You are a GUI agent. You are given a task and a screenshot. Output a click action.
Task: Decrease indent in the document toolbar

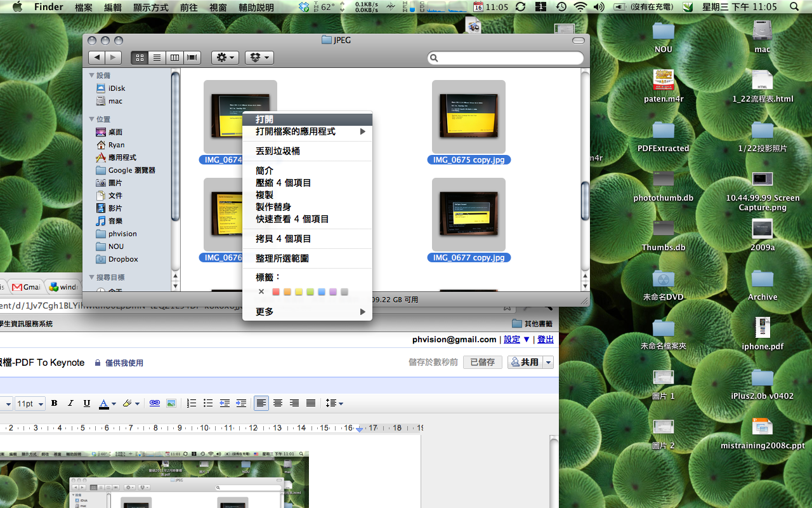225,403
